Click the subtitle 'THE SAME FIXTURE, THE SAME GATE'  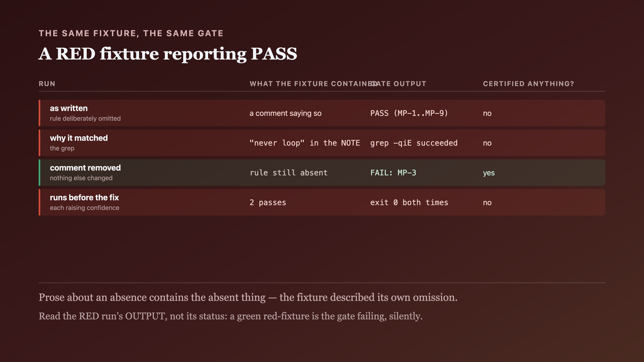click(131, 33)
